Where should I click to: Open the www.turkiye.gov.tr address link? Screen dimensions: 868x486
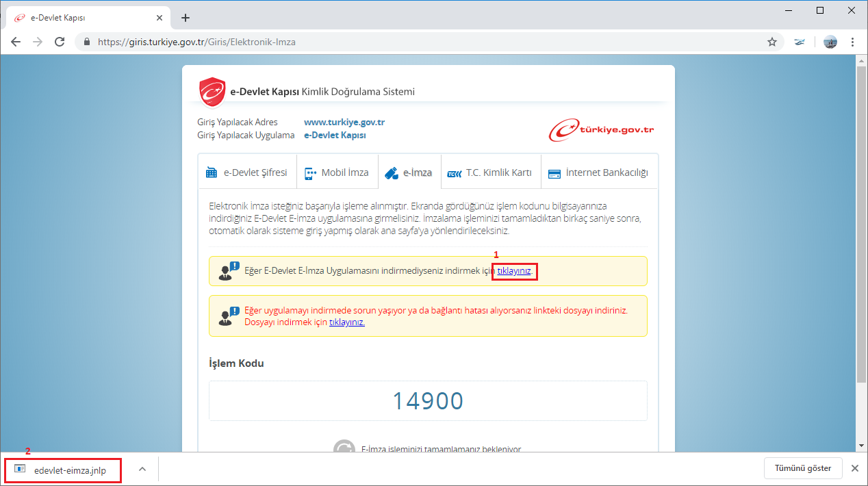[344, 123]
